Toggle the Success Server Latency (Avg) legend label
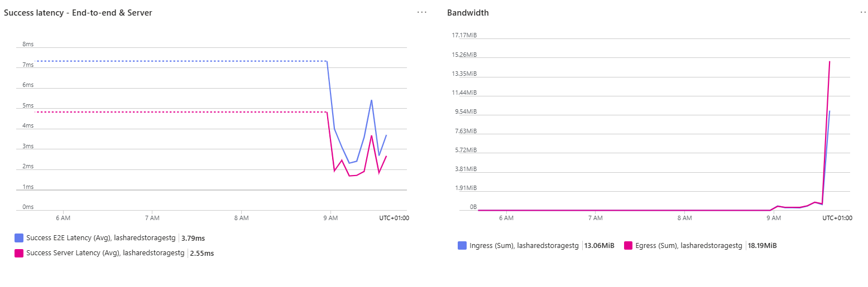This screenshot has width=868, height=287. tap(105, 253)
